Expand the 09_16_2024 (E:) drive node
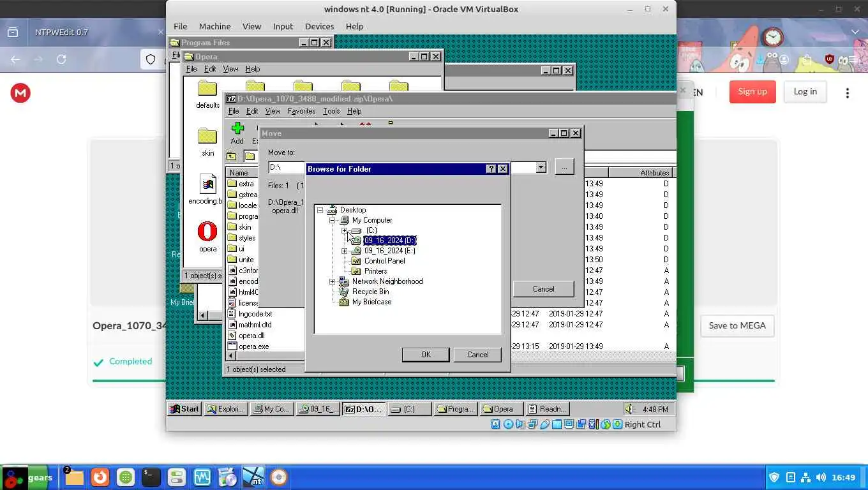The image size is (868, 490). point(345,251)
